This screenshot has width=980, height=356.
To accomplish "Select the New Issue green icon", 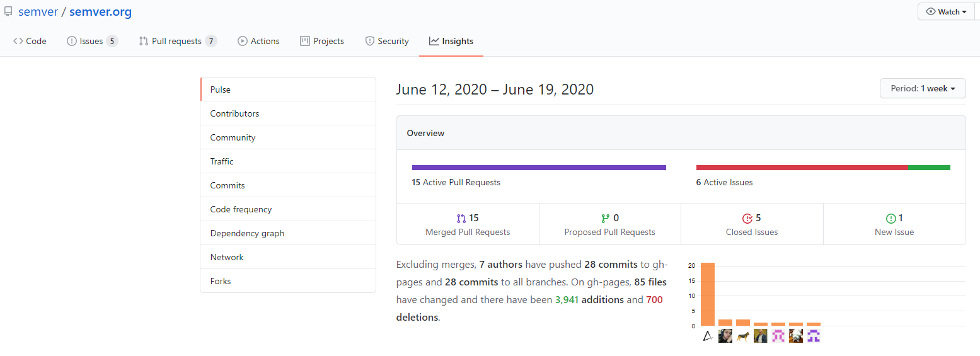I will 891,219.
